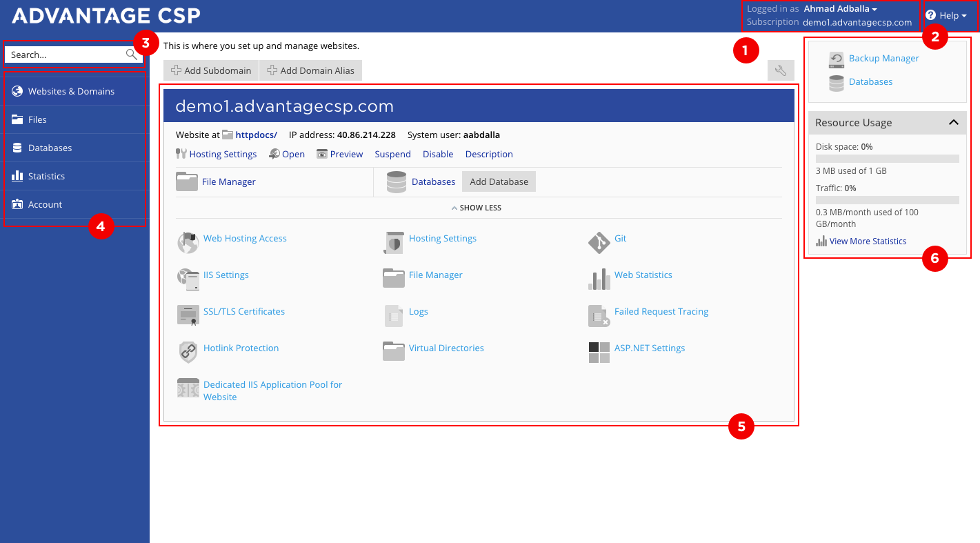980x543 pixels.
Task: Click the Backup Manager icon
Action: [837, 60]
